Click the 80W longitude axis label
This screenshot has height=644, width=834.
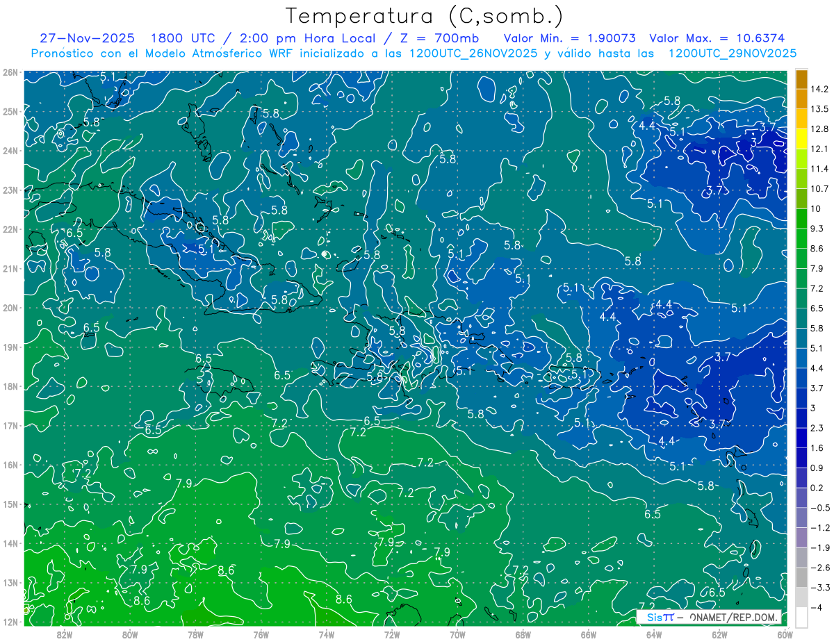(129, 634)
